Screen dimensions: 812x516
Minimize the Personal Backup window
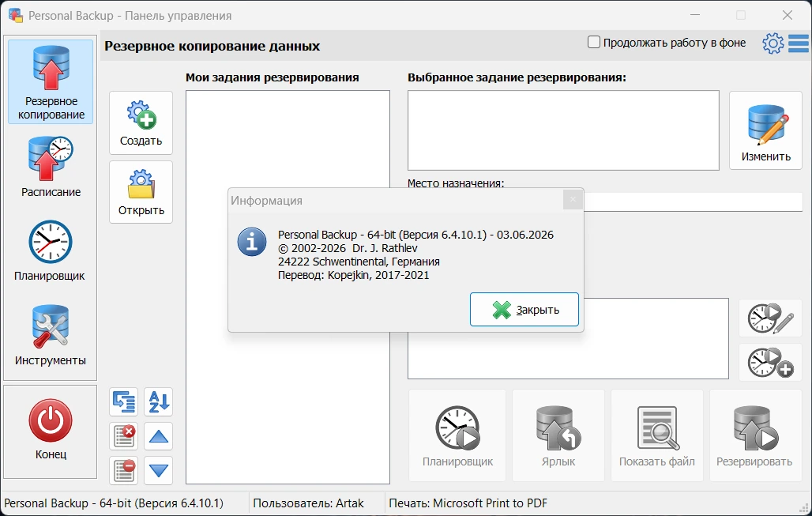point(694,16)
